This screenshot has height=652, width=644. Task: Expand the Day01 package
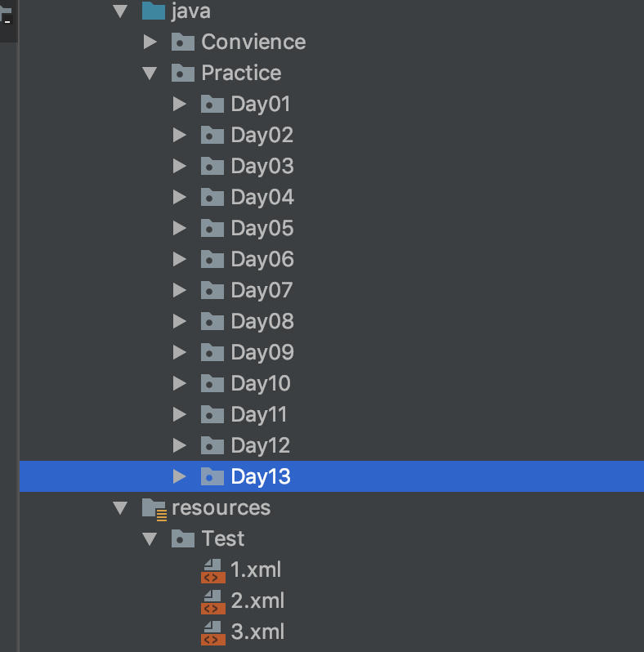point(180,104)
